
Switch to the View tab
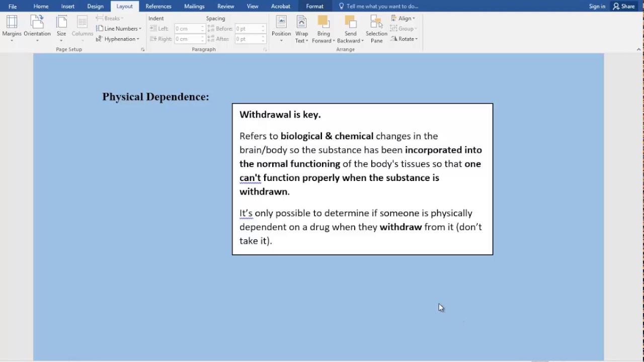(x=253, y=6)
